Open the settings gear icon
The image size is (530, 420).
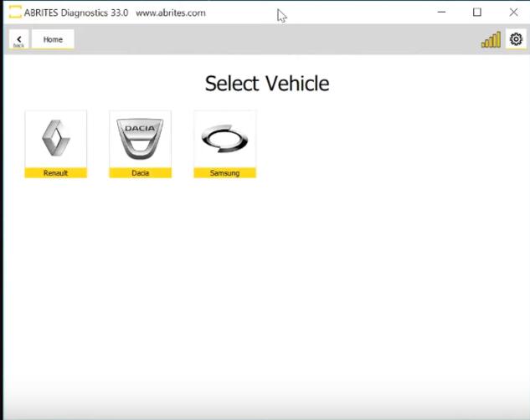516,39
